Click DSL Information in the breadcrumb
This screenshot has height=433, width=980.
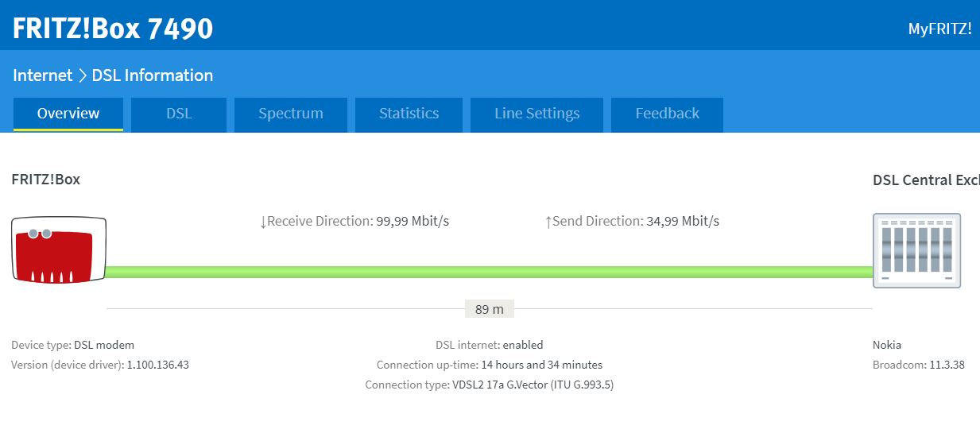[x=153, y=75]
